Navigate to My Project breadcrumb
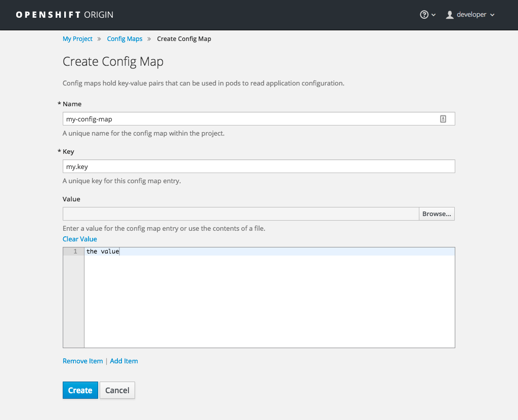 [x=77, y=38]
